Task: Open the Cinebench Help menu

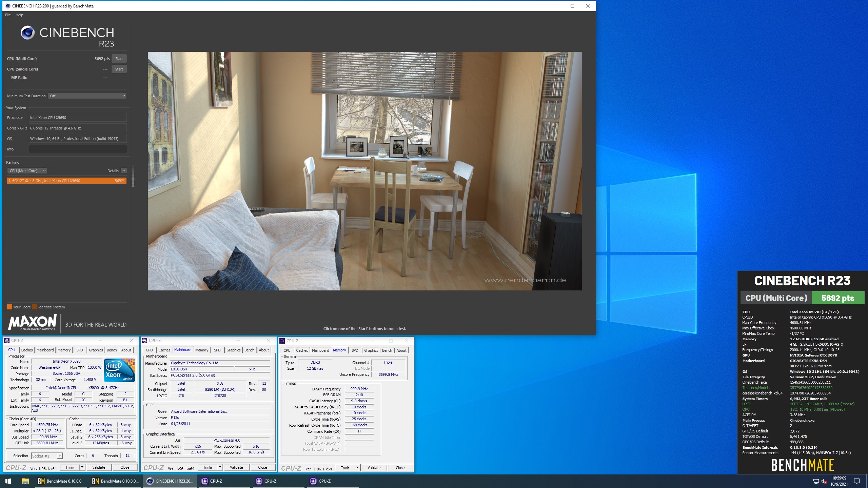Action: pos(19,15)
